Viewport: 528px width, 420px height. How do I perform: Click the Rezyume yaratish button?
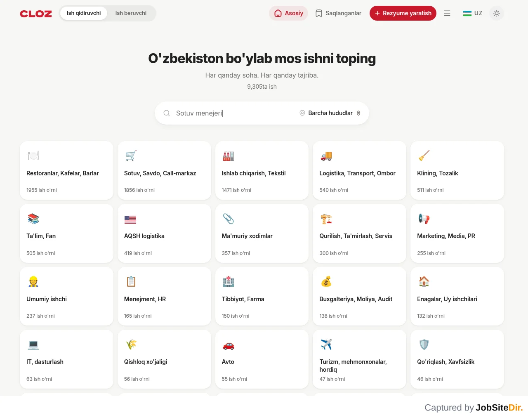(403, 13)
